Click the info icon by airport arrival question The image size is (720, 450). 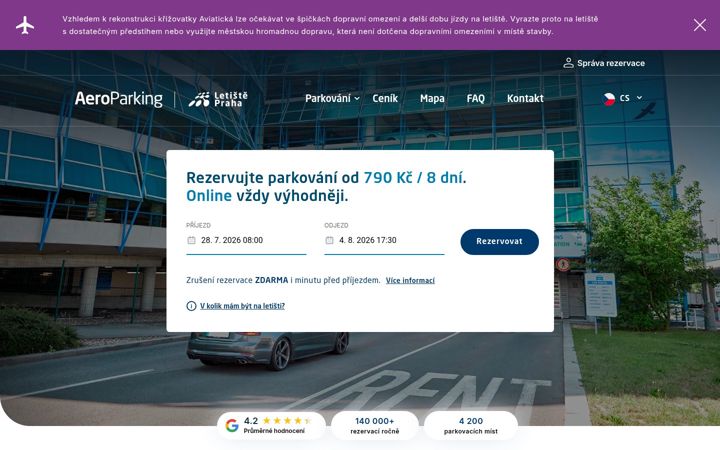pos(191,306)
